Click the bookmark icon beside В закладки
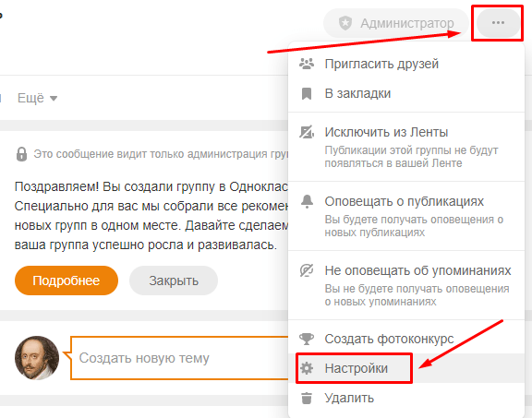 (307, 93)
